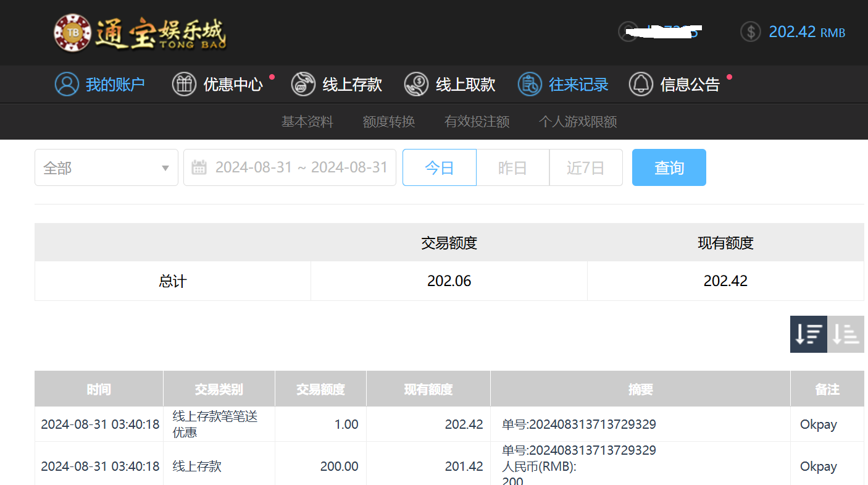
Task: Select the 昨日 date range option
Action: (x=512, y=167)
